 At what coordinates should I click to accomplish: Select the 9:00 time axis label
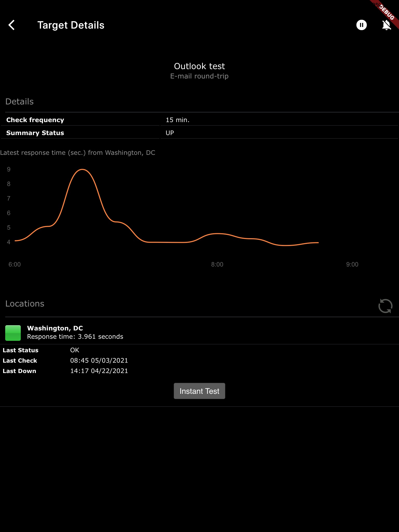pos(352,264)
